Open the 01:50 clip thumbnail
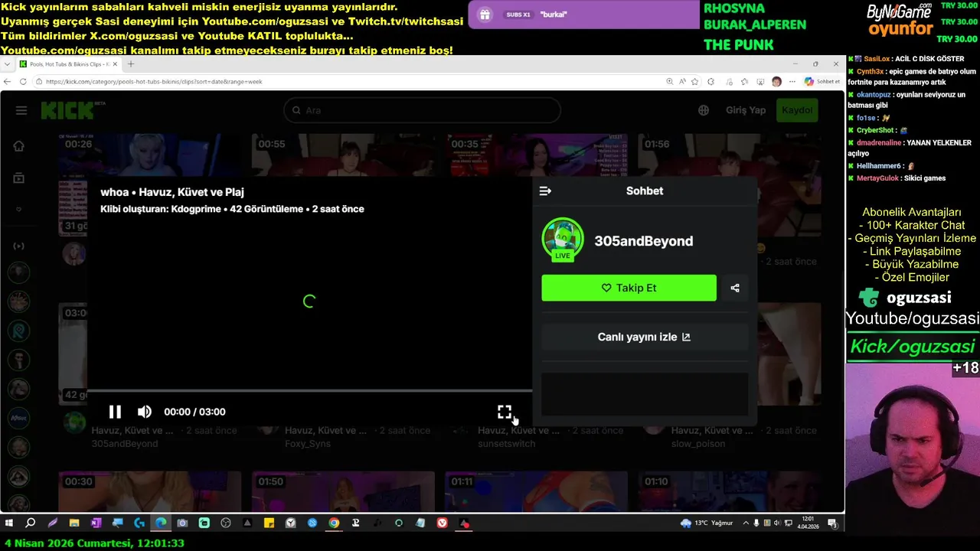The height and width of the screenshot is (551, 980). (343, 491)
